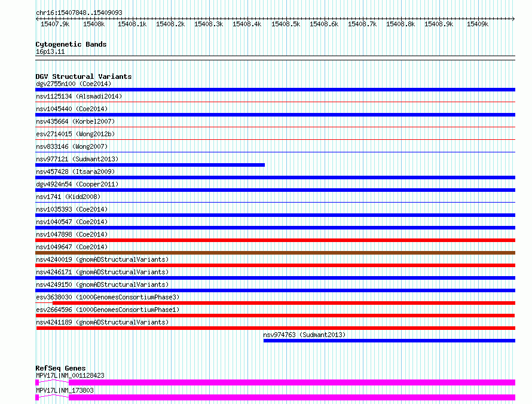Click ruler at 15409k mark
The image size is (532, 404).
point(478,24)
